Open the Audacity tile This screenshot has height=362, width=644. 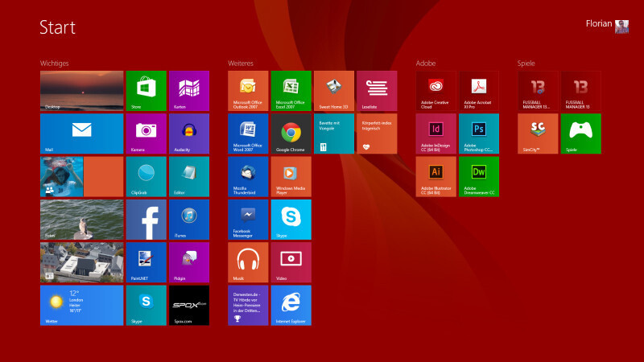click(x=189, y=134)
